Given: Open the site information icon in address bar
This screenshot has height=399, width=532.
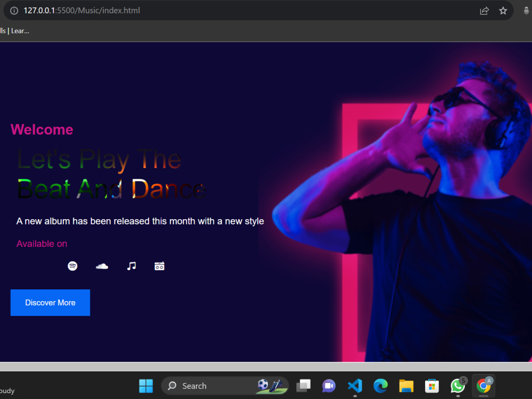Looking at the screenshot, I should 14,11.
